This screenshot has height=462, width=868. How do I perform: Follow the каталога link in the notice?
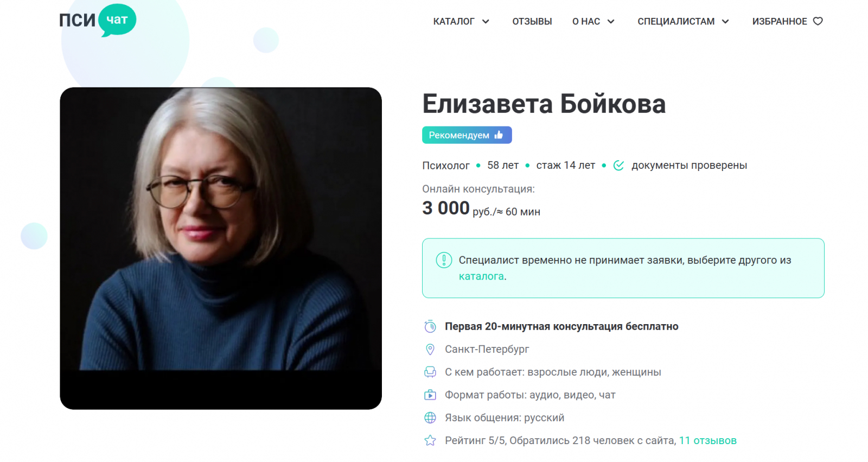pyautogui.click(x=481, y=276)
